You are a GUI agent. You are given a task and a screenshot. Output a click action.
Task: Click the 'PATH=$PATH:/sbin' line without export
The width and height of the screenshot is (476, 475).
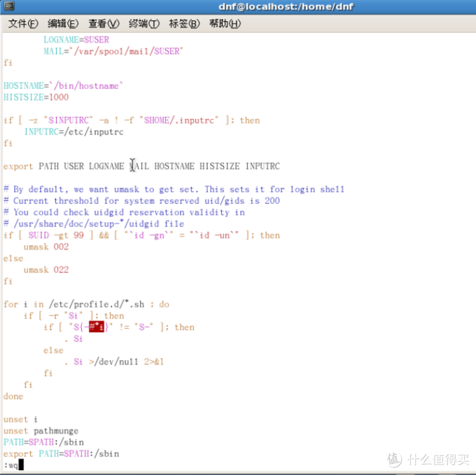[x=43, y=442]
